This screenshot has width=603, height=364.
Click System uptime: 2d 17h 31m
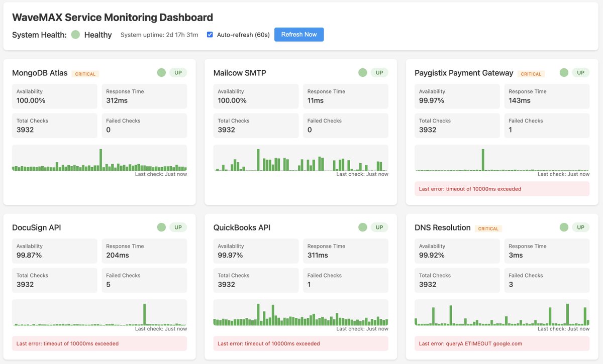tap(159, 35)
